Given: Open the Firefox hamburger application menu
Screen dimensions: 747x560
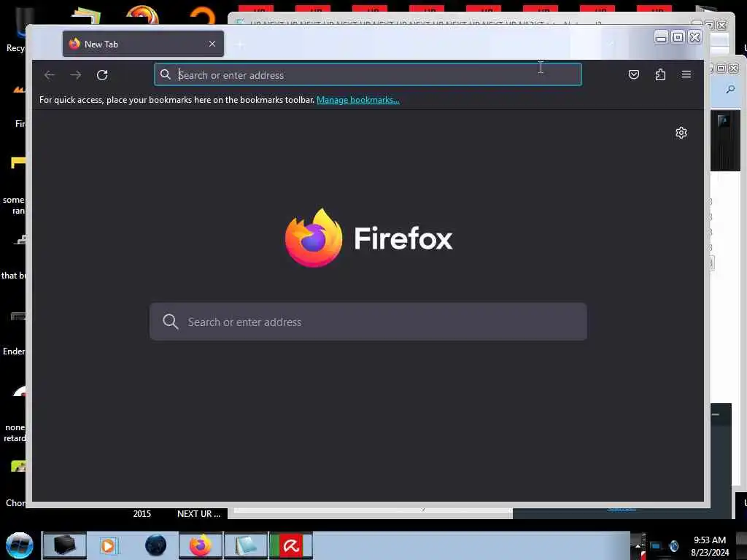Looking at the screenshot, I should click(686, 74).
